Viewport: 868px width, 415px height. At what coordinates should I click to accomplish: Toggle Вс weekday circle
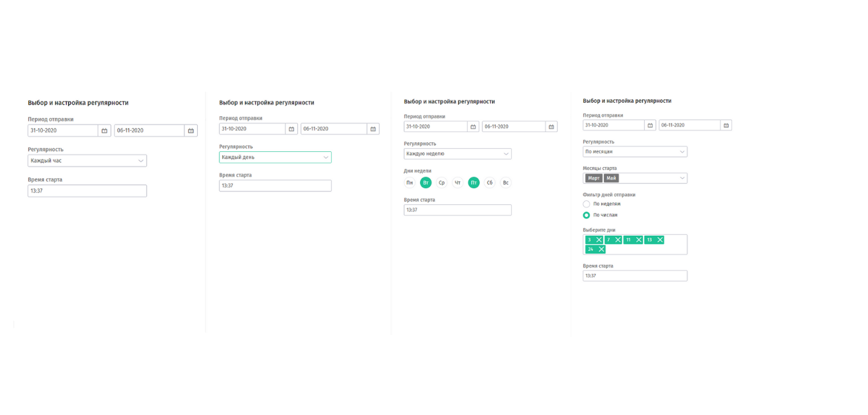505,183
